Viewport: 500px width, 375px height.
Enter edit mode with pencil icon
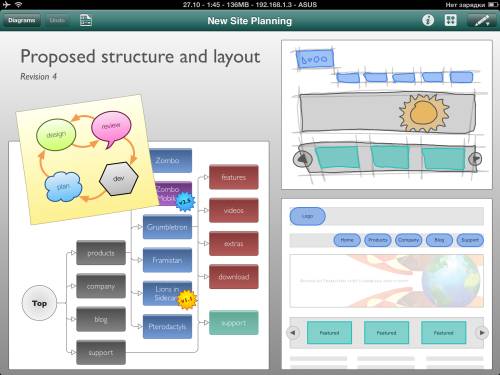(482, 20)
